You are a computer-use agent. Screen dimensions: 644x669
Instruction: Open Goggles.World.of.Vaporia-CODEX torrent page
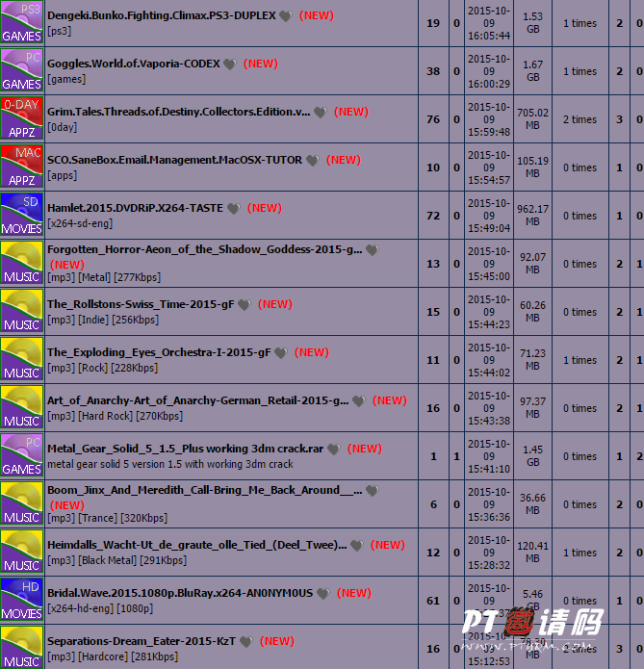tap(134, 64)
